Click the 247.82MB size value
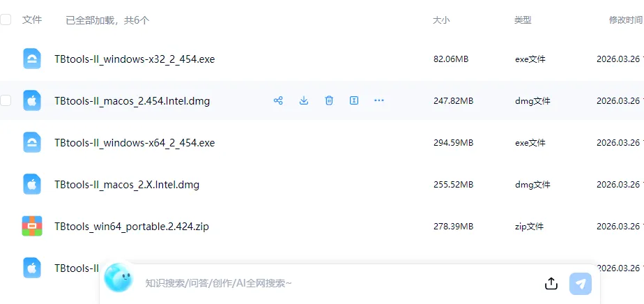Viewport: 644px width, 304px height. click(454, 101)
